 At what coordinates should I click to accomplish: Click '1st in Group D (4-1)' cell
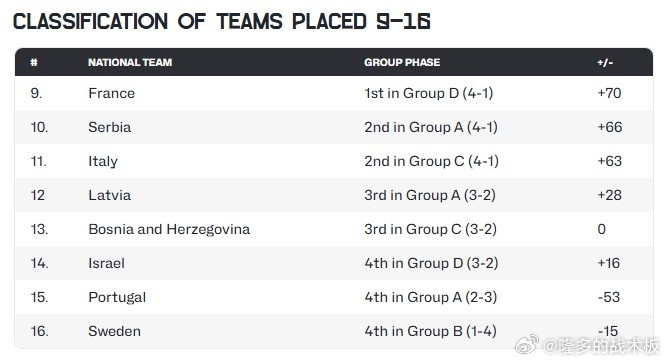[x=429, y=93]
